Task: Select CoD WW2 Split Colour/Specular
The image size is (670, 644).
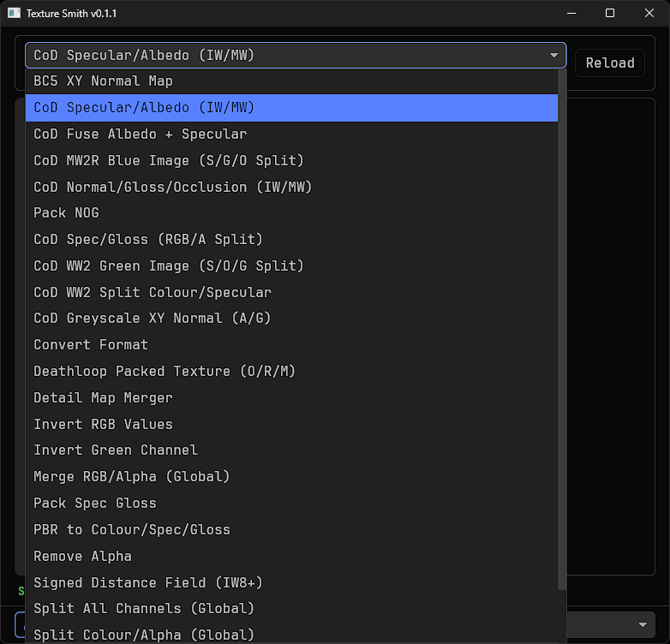Action: (292, 293)
